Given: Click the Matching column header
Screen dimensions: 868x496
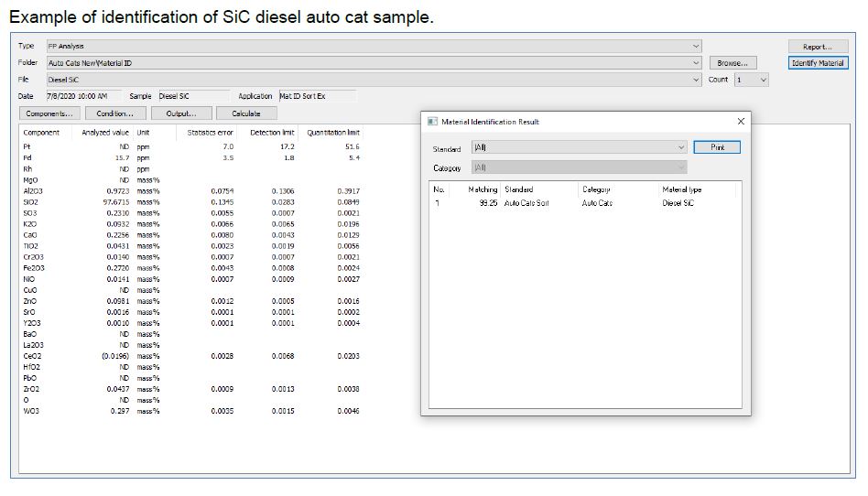Looking at the screenshot, I should coord(483,189).
